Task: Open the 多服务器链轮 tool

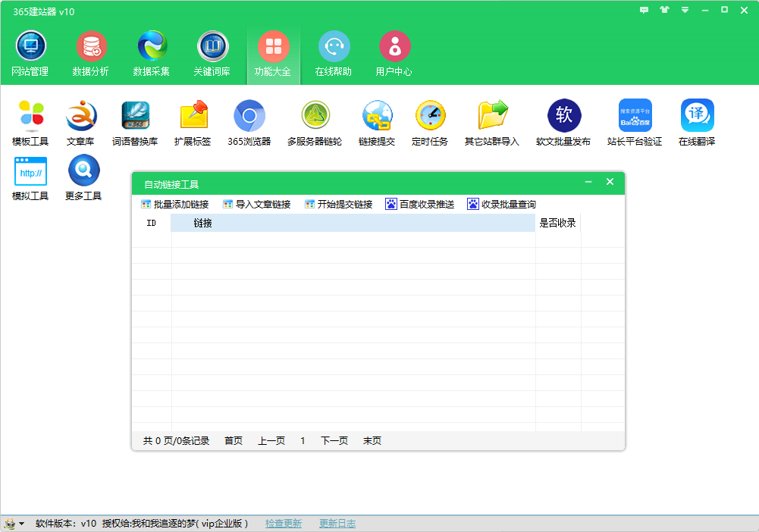Action: [315, 123]
